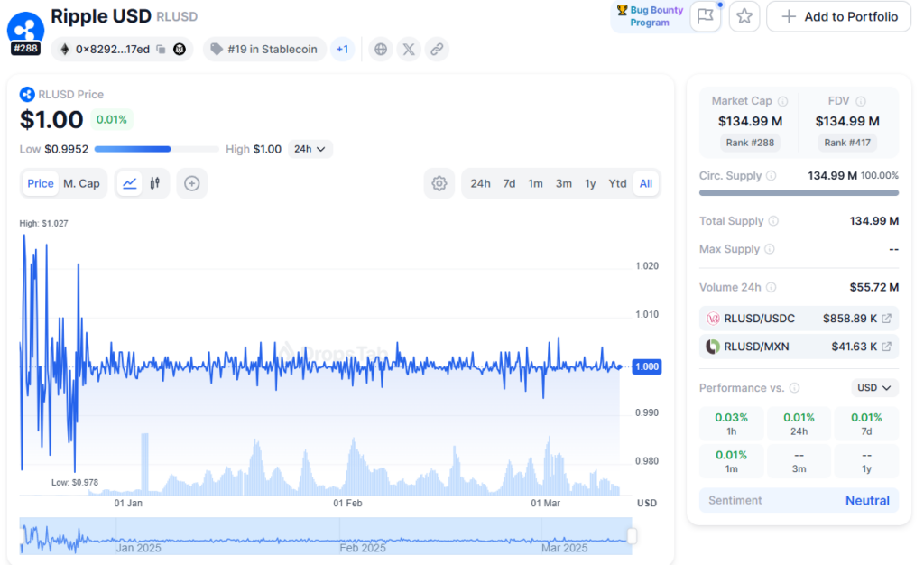Select the 1m chart timeframe
Screen dimensions: 924x565
[535, 183]
